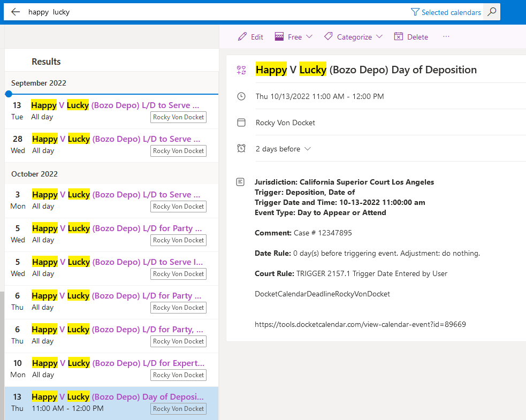Click the search magnifier icon
This screenshot has height=420, width=526.
coord(491,11)
